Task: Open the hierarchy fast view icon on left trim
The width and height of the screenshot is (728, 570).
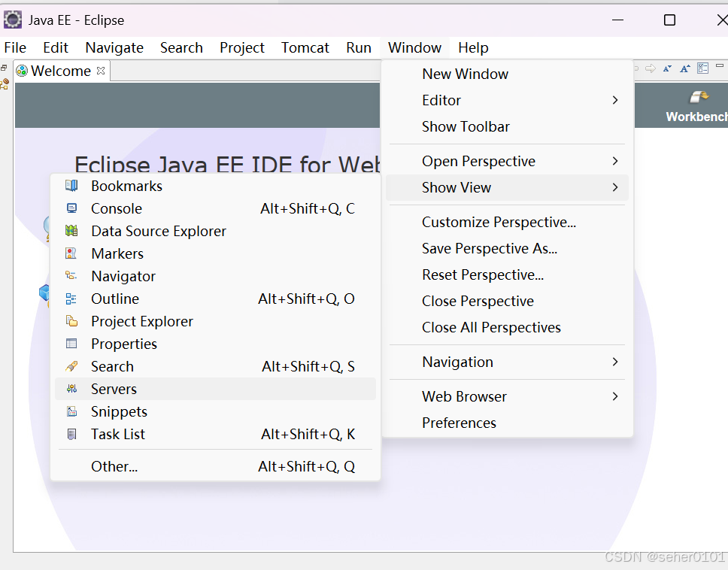Action: [x=5, y=84]
